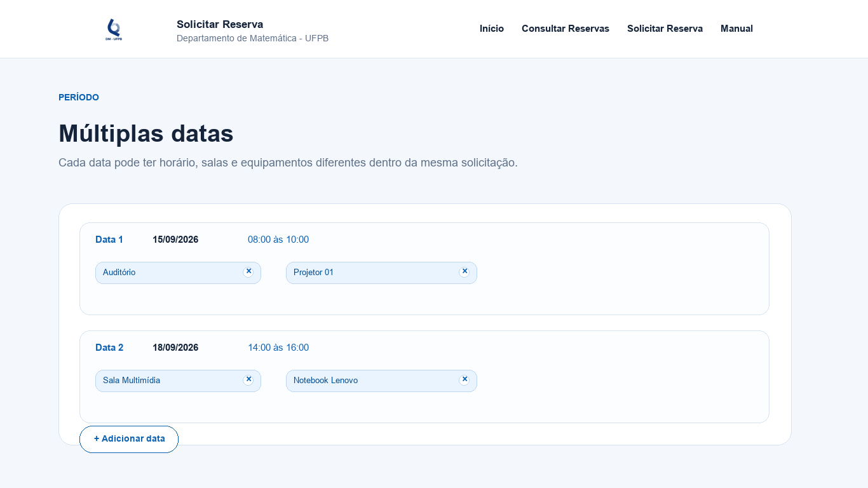Click the time 08:00 às 10:00

tap(278, 240)
